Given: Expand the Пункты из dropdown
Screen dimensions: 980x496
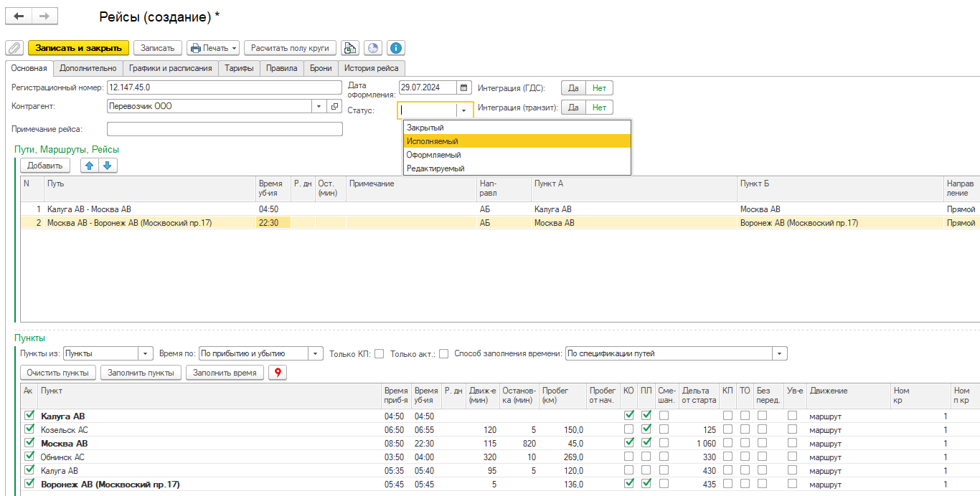Looking at the screenshot, I should (x=146, y=353).
